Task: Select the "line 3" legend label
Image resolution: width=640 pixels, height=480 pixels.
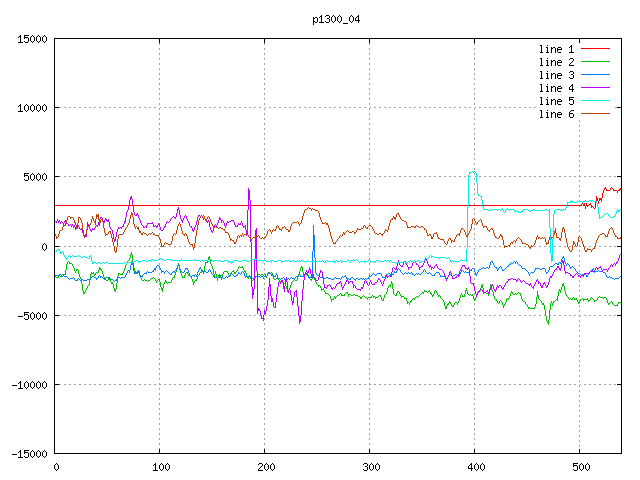Action: 557,75
